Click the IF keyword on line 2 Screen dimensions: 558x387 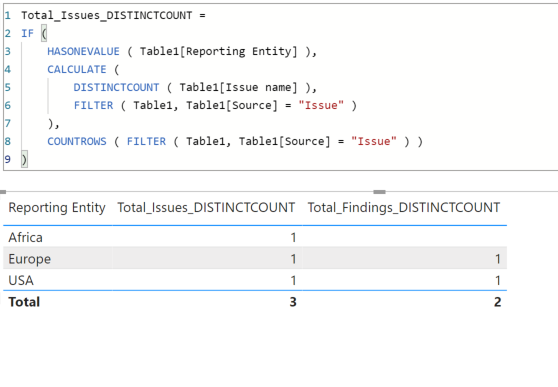pos(27,33)
